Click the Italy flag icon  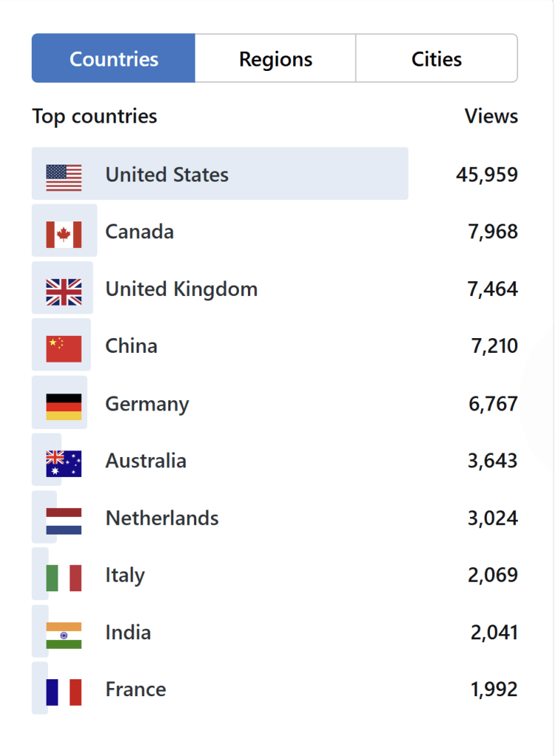tap(63, 577)
